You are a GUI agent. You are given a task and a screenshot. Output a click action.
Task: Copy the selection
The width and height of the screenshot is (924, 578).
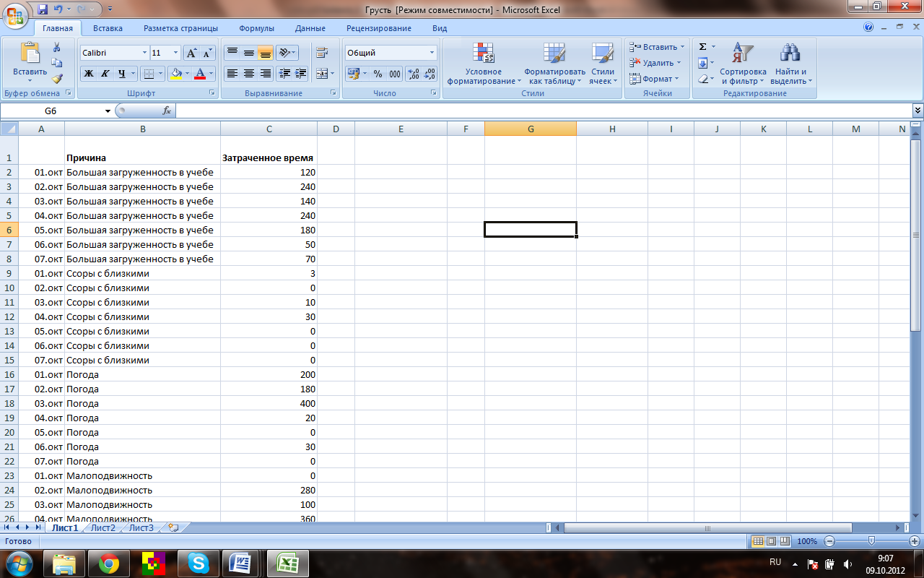coord(57,63)
